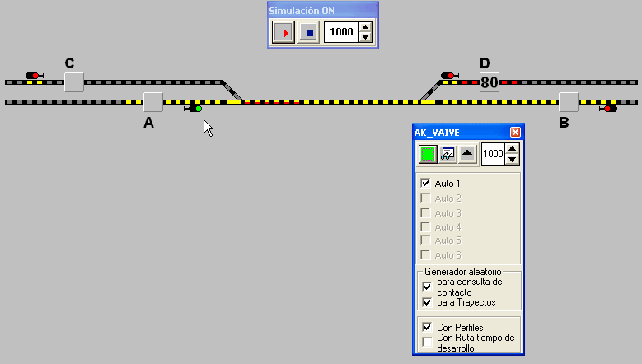
Task: Click the right turnout leading to D
Action: coord(431,91)
